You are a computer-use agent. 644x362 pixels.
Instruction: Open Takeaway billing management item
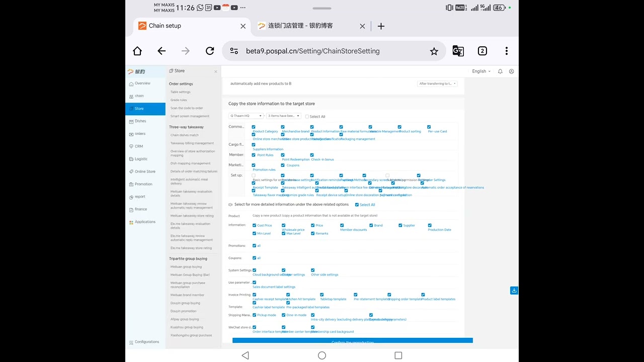[192, 143]
